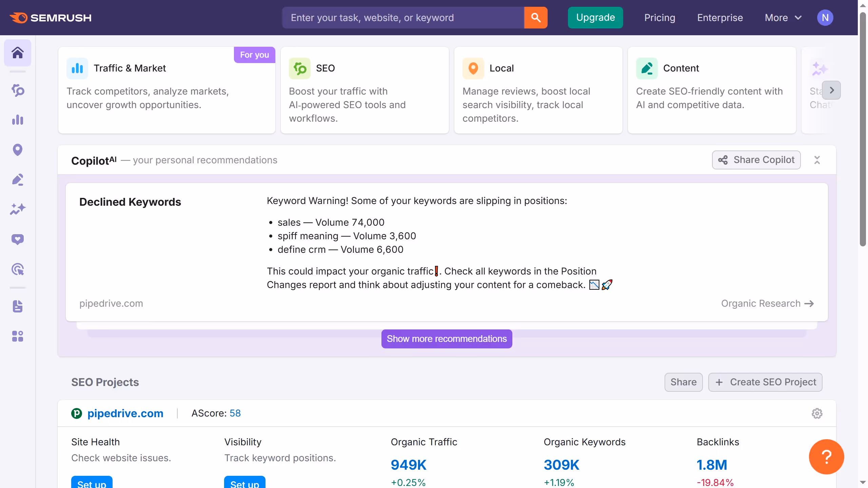
Task: Select the Advertising cursor icon in sidebar
Action: pyautogui.click(x=18, y=269)
